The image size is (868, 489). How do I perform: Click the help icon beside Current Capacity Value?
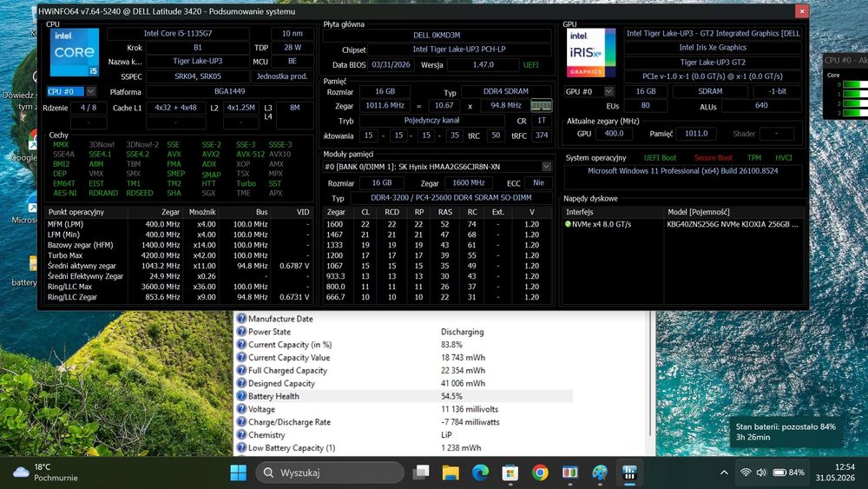[x=241, y=357]
